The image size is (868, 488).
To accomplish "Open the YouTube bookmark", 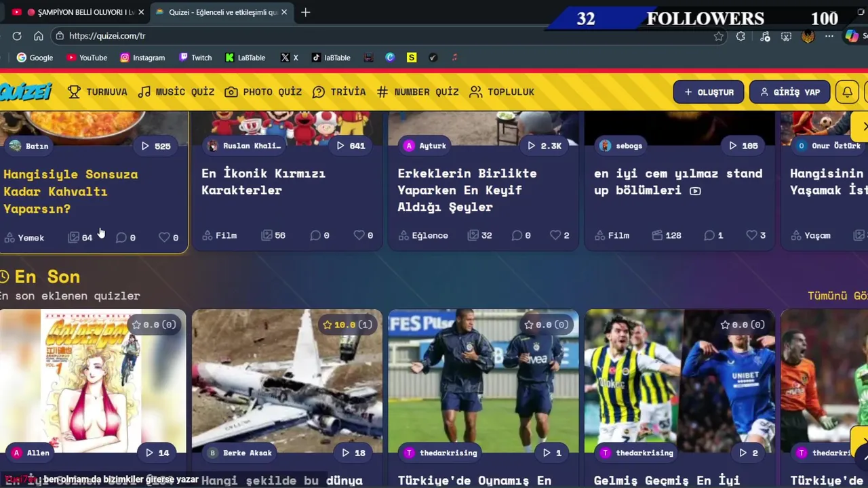I will [87, 58].
